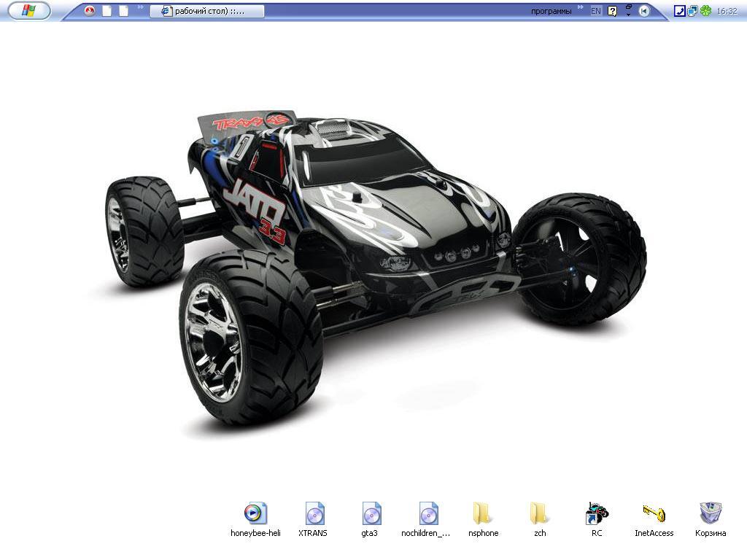Collapse the notification area arrow button
Image resolution: width=747 pixels, height=560 pixels.
pos(643,11)
